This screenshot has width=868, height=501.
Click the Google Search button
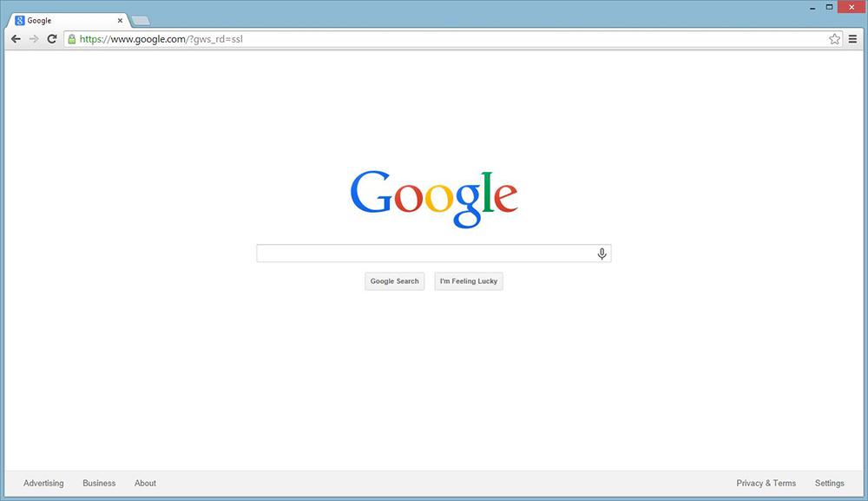tap(394, 280)
